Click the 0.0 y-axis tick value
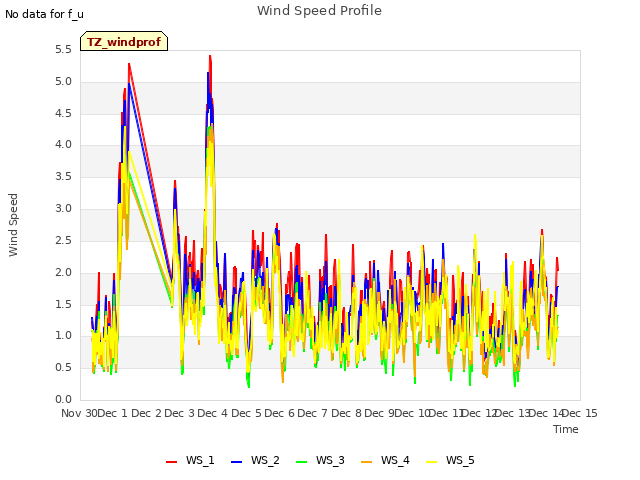This screenshot has width=640, height=480. coord(63,399)
